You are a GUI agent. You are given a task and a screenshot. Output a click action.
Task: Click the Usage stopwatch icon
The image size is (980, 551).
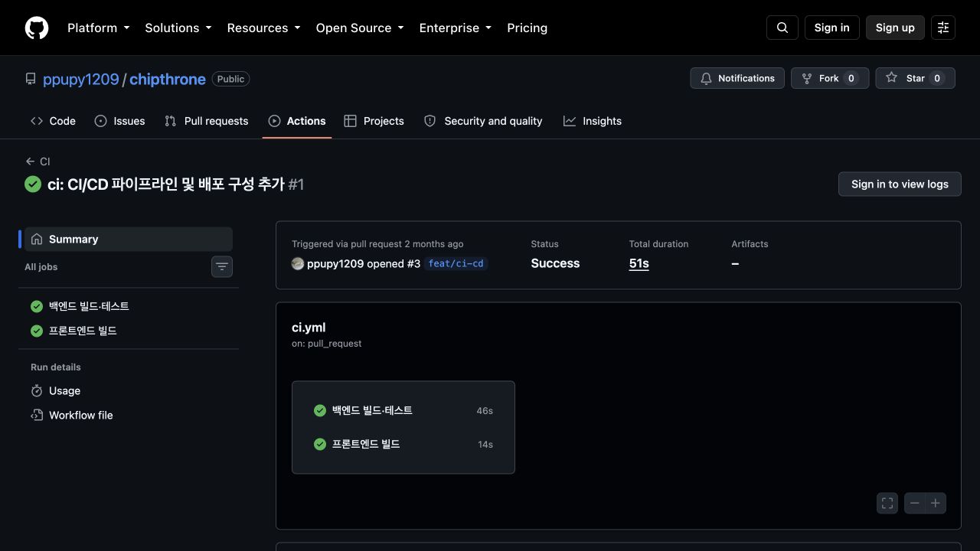[37, 391]
